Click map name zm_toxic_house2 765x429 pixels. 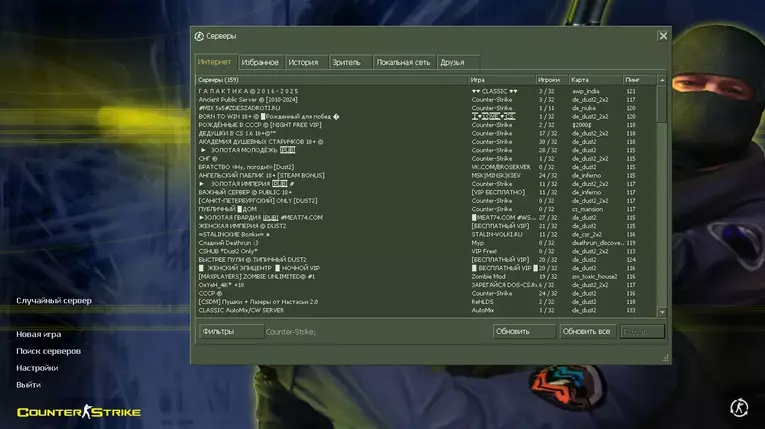594,276
